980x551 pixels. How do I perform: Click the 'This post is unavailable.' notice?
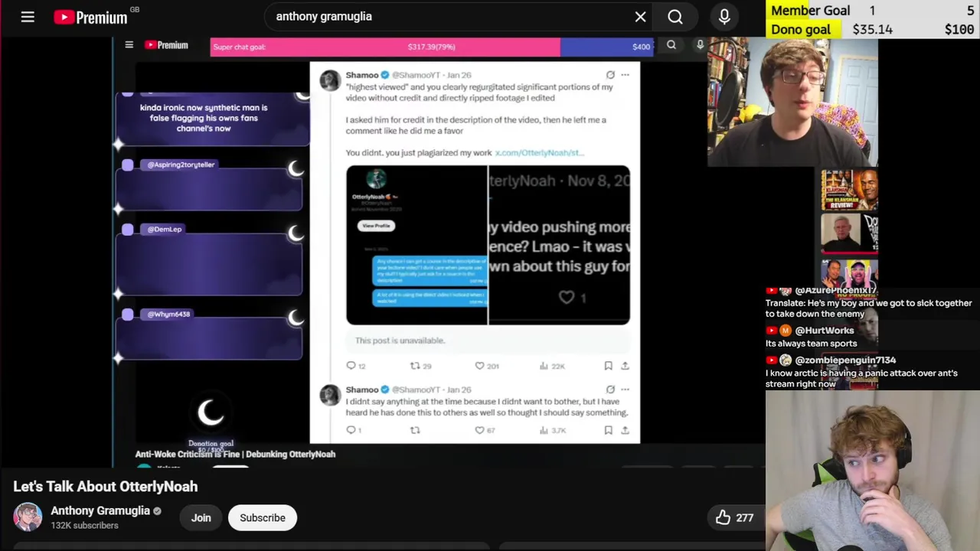[x=400, y=341]
